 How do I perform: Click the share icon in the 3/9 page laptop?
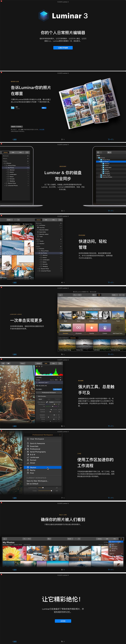click(x=27, y=152)
